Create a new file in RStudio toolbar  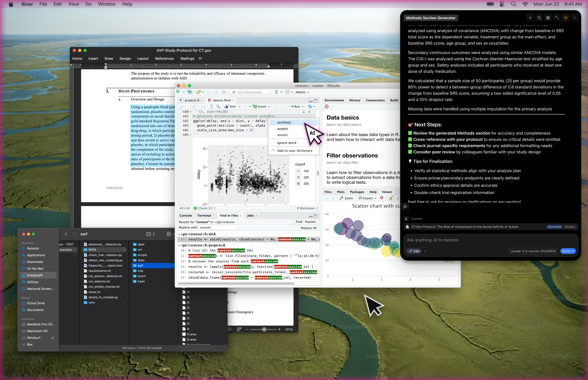coord(178,92)
